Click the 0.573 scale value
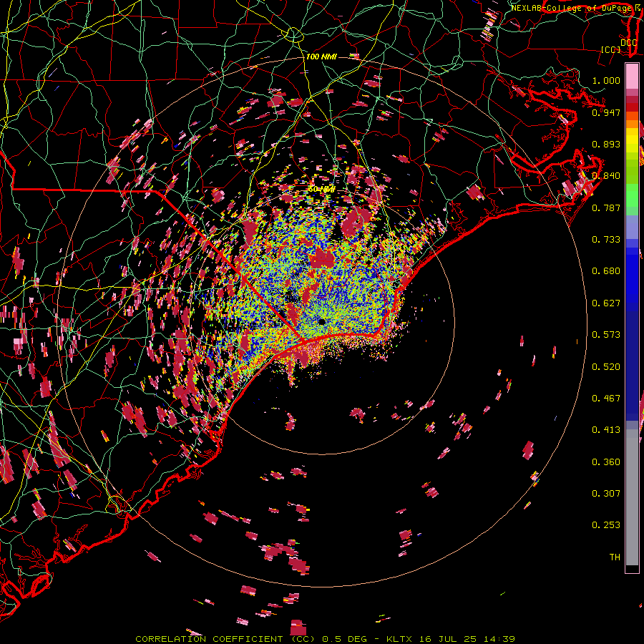The width and height of the screenshot is (644, 644). [606, 335]
